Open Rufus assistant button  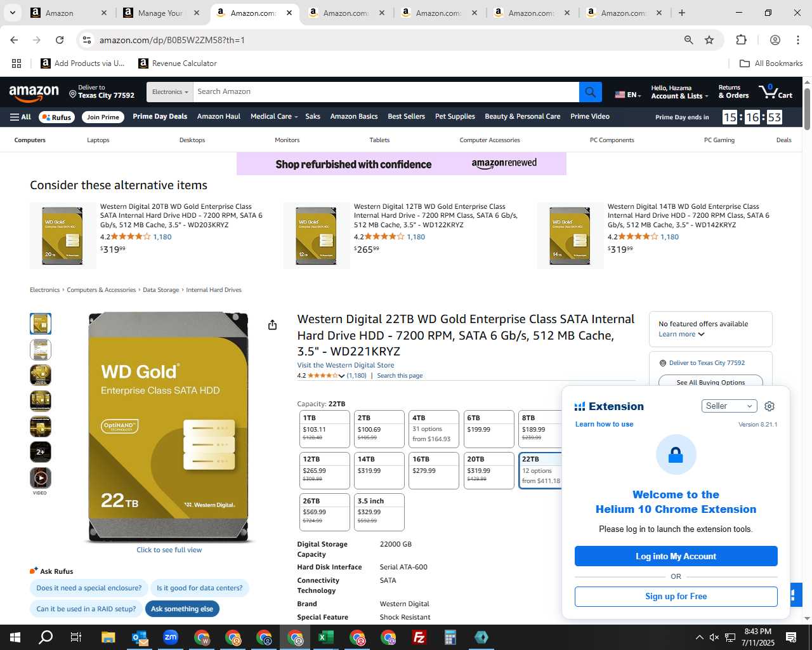57,117
